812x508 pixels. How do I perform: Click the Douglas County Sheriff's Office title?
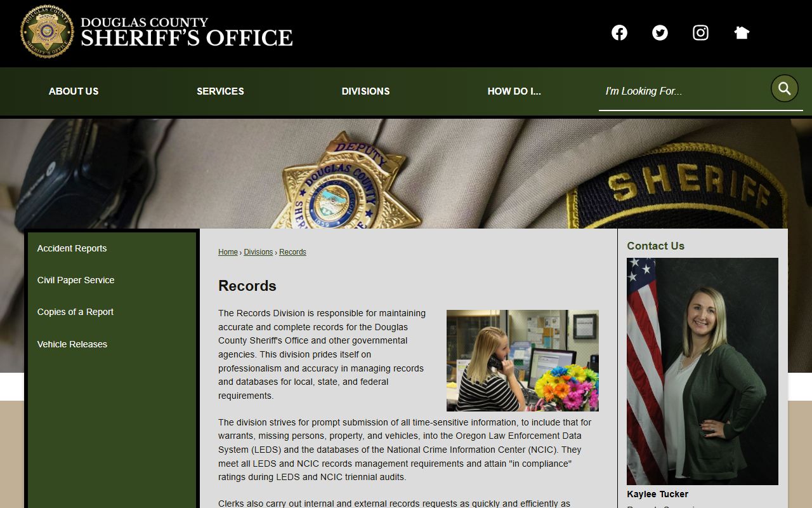(187, 32)
